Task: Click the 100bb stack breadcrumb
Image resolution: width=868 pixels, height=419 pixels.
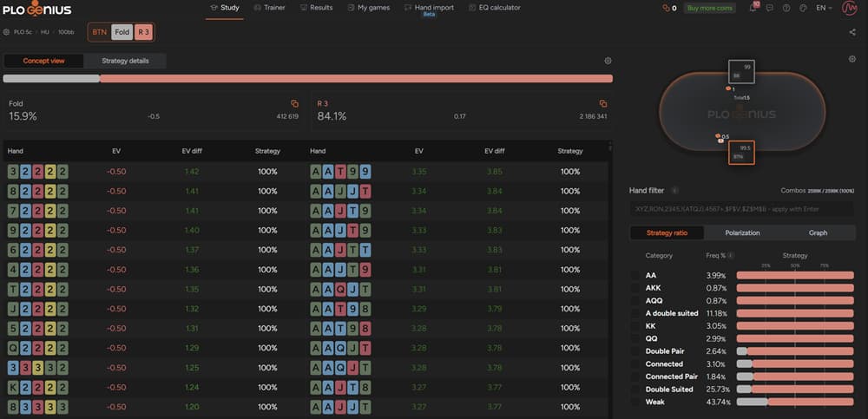Action: coord(66,32)
